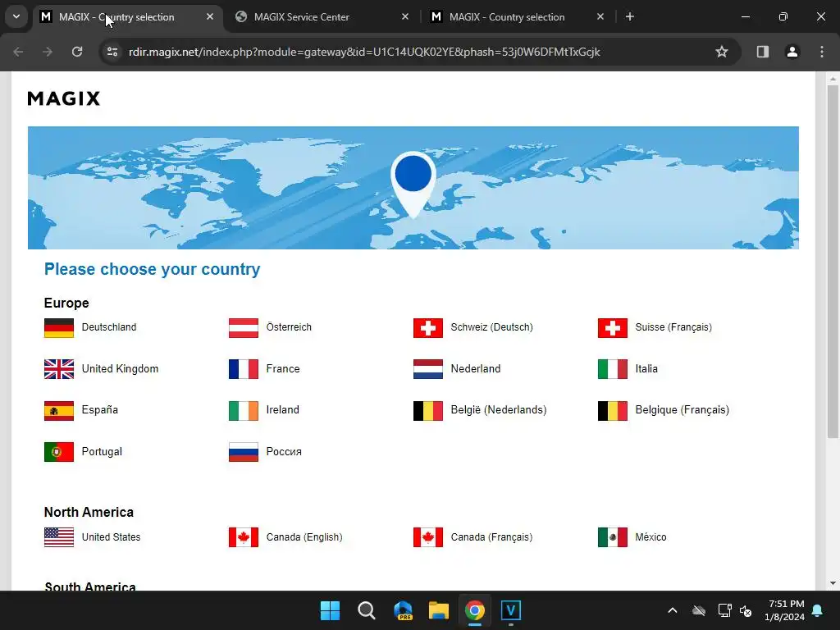
Task: Click the France flag icon
Action: pyautogui.click(x=243, y=369)
